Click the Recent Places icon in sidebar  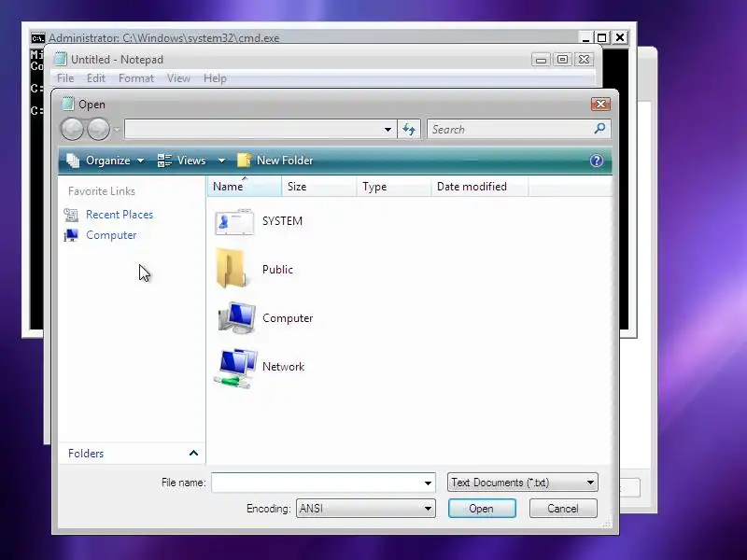pyautogui.click(x=71, y=215)
